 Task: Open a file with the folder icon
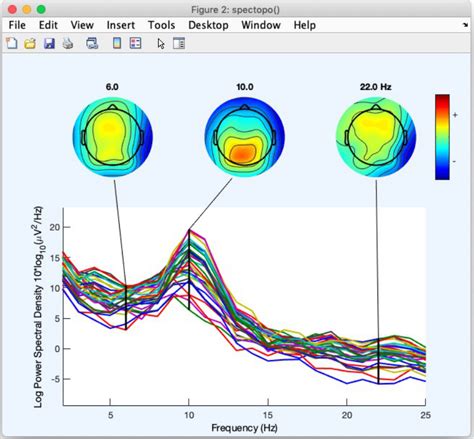30,43
